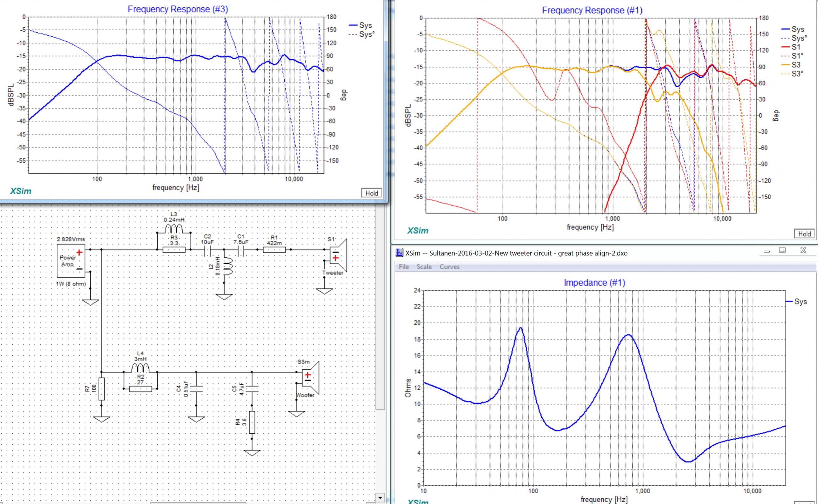Open the Curves menu

449,267
